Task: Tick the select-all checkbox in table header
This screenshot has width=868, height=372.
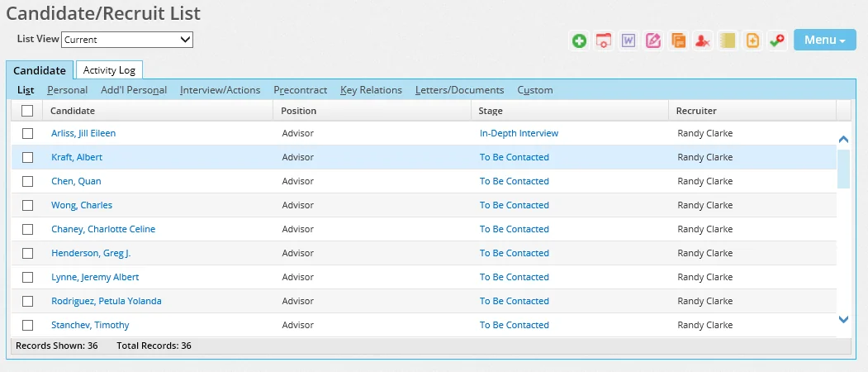Action: (x=27, y=111)
